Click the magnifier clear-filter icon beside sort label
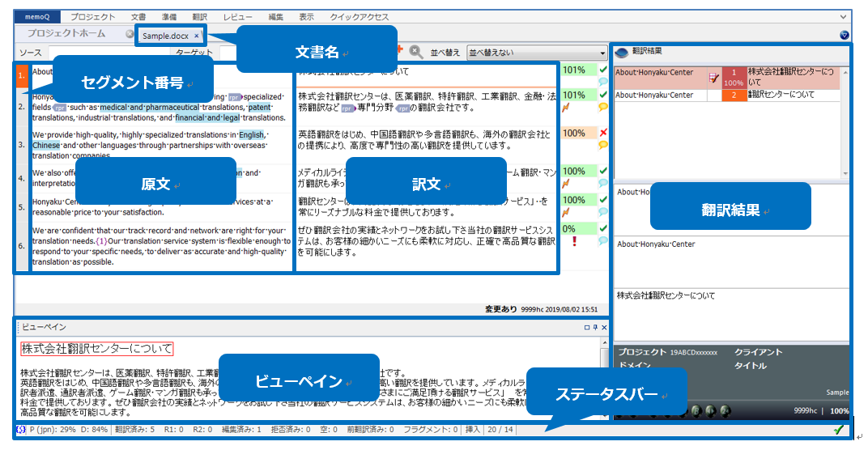Viewport: 868px width, 450px height. coord(415,52)
